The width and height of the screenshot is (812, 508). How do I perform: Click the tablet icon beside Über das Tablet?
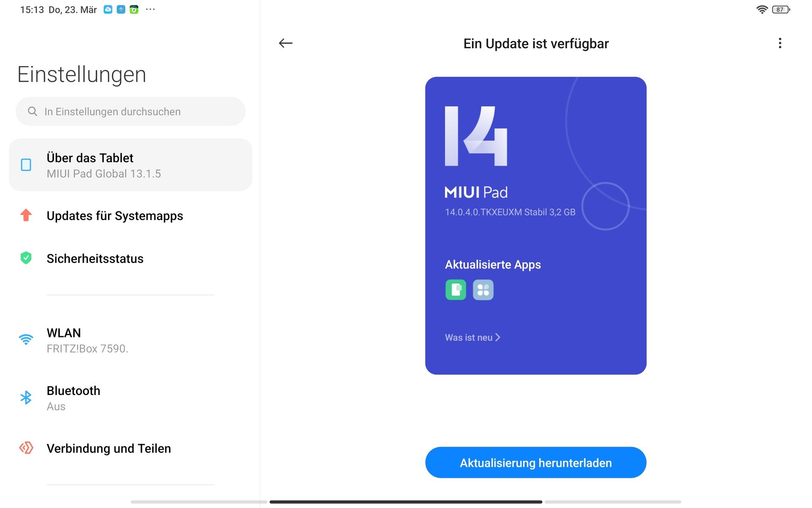[x=26, y=165]
